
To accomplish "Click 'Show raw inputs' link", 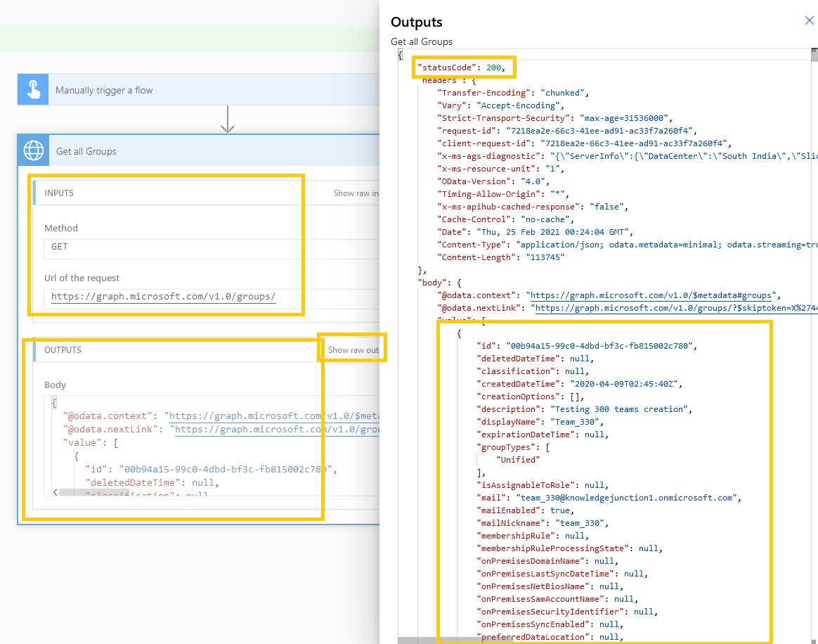I will (356, 193).
